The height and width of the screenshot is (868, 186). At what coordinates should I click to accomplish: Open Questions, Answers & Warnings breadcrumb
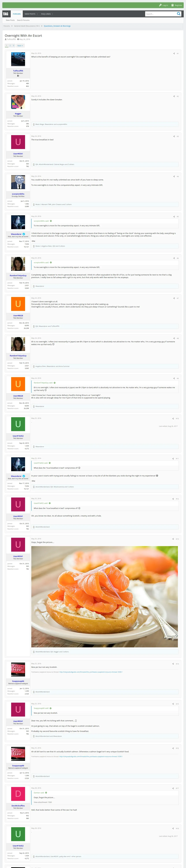[x=57, y=26]
